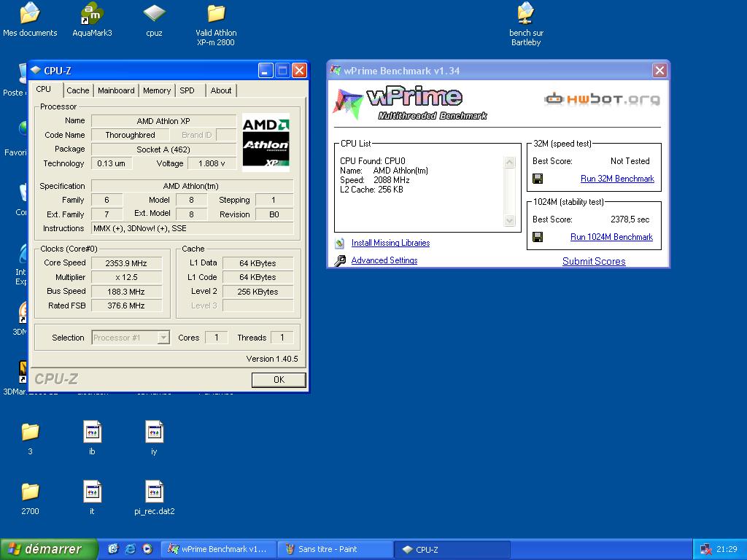Open Advanced Settings link in wPrime
The height and width of the screenshot is (560, 747).
tap(384, 260)
